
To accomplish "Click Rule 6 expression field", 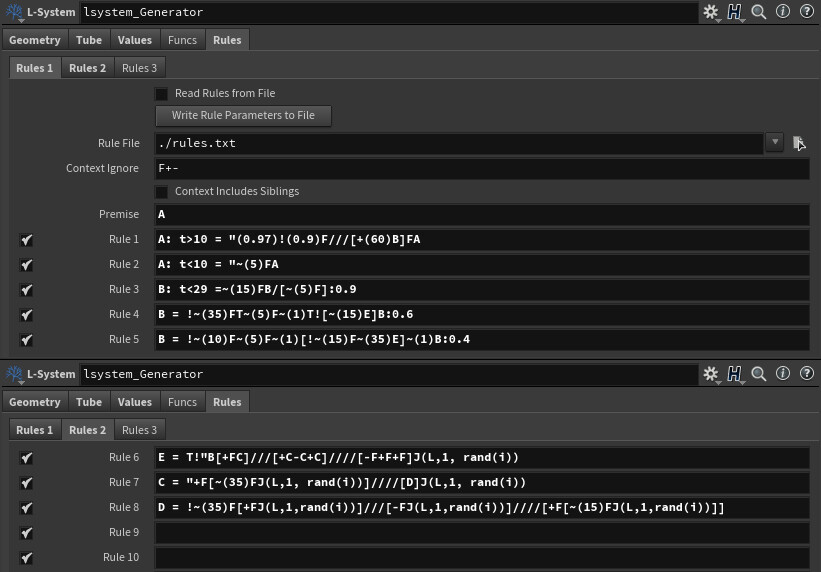I will (482, 457).
